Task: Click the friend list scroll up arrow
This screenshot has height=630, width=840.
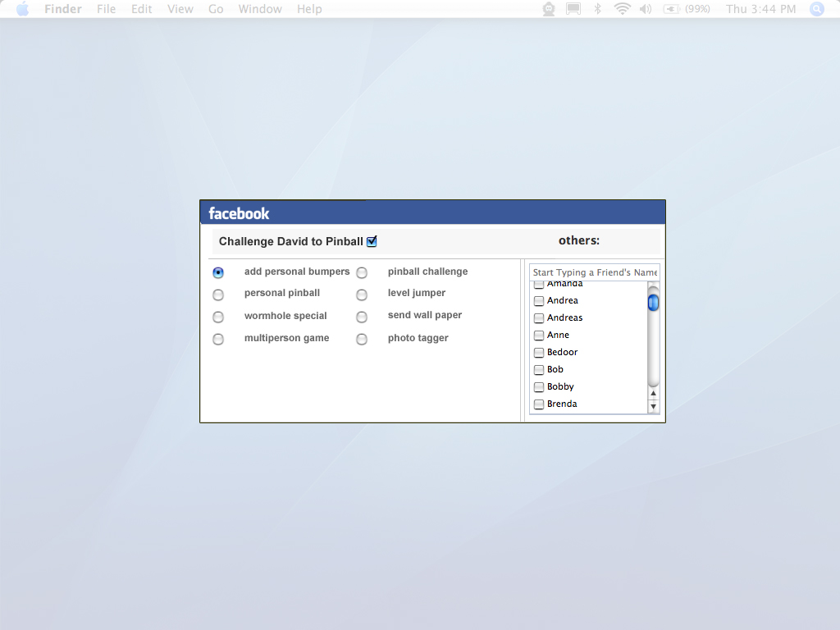Action: 654,394
